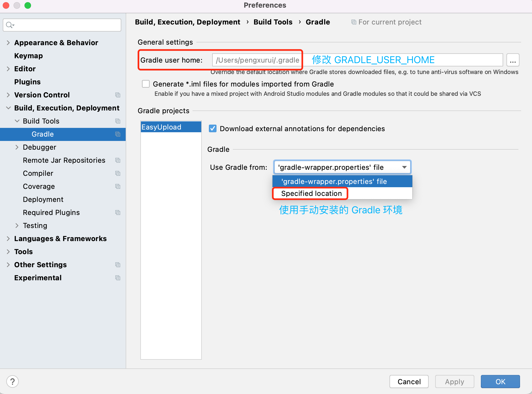Click the Gradle user home path field
Viewport: 532px width, 394px height.
[357, 60]
